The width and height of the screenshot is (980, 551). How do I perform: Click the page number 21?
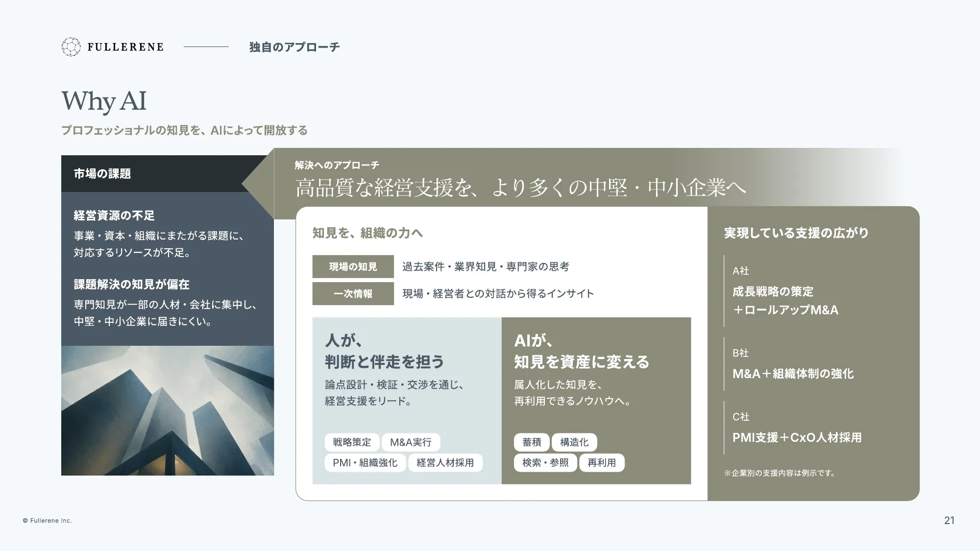pos(949,521)
